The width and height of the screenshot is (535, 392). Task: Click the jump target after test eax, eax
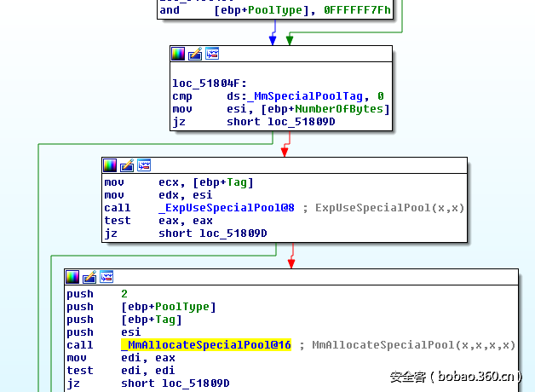coord(233,233)
